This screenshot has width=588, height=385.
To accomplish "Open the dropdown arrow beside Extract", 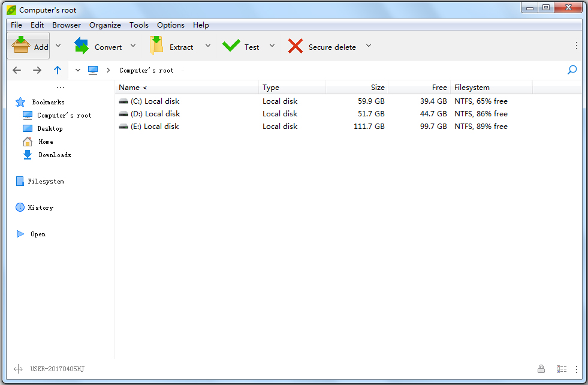I will pos(207,46).
